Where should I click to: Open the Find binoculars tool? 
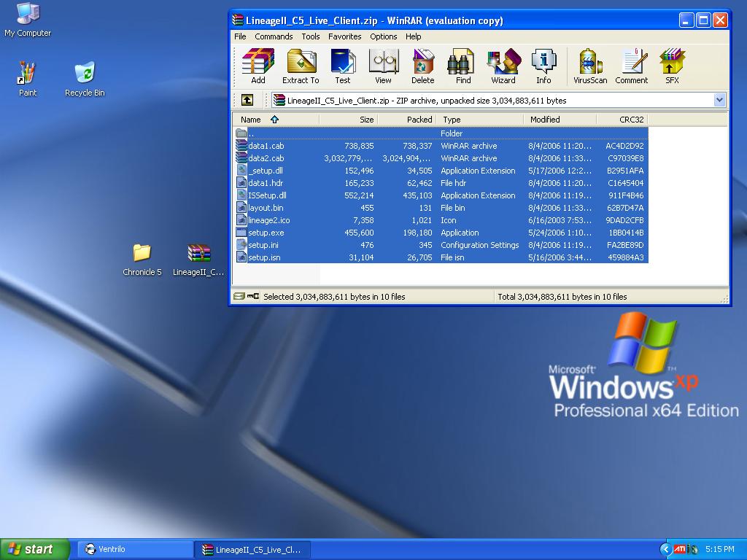[462, 66]
